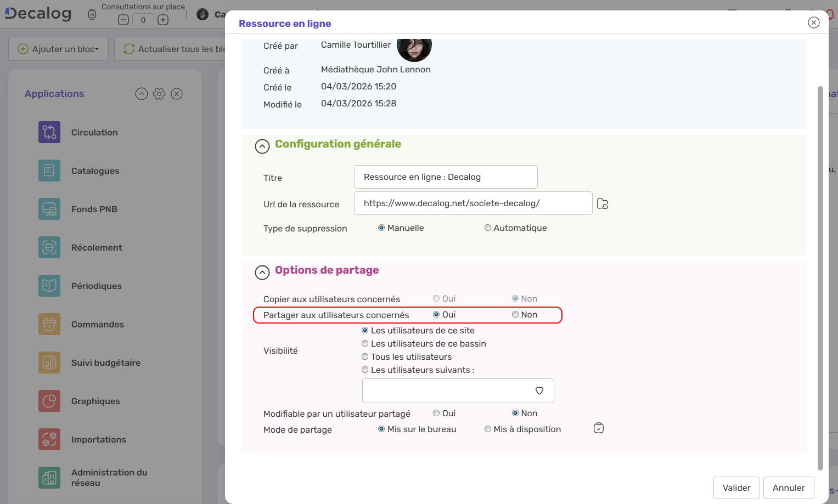
Task: Open Suivi budgétaire from the applications list
Action: pyautogui.click(x=105, y=363)
